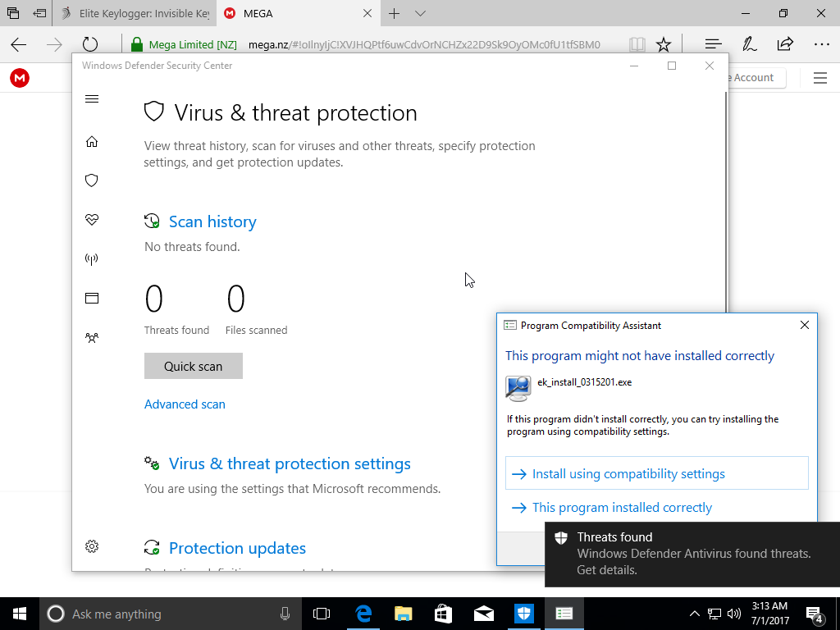
Task: Choose Install using compatibility settings
Action: pyautogui.click(x=657, y=473)
